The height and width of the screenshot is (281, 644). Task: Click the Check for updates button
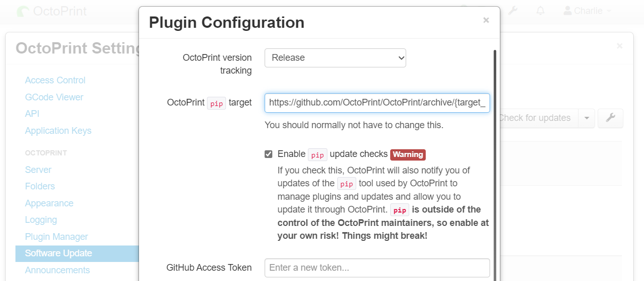coord(534,118)
